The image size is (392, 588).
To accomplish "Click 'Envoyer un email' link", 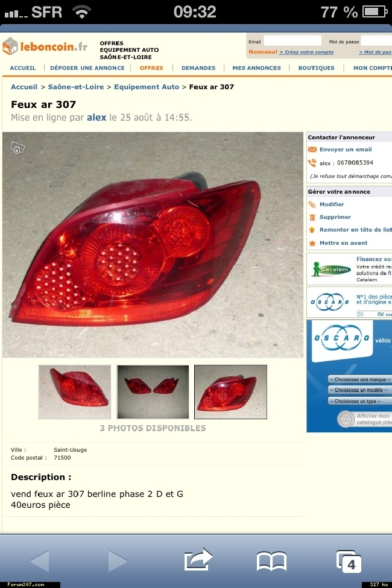I will tap(346, 149).
